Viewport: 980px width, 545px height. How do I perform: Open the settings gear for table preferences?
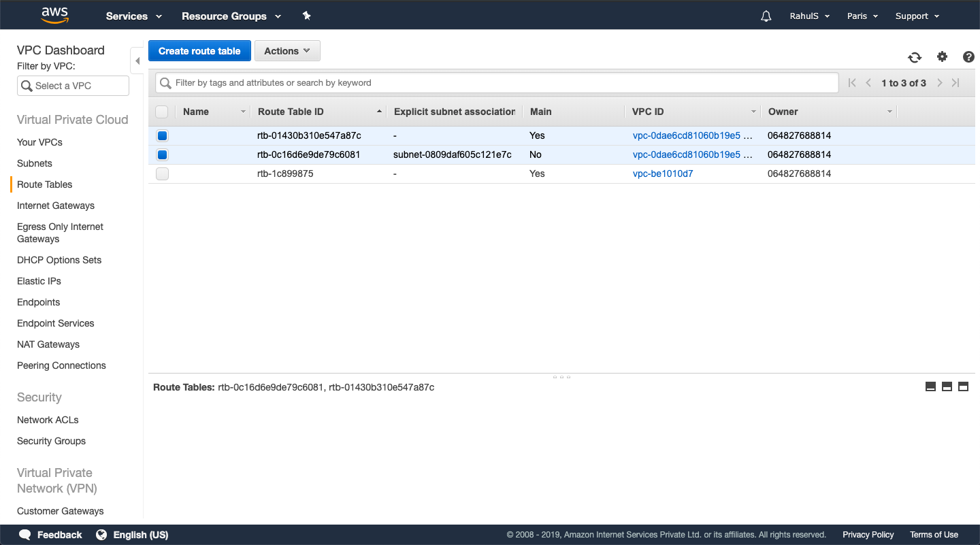(x=942, y=57)
